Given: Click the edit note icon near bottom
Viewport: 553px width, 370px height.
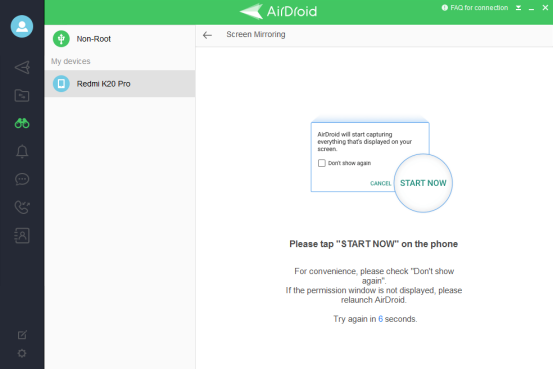Looking at the screenshot, I should (22, 334).
